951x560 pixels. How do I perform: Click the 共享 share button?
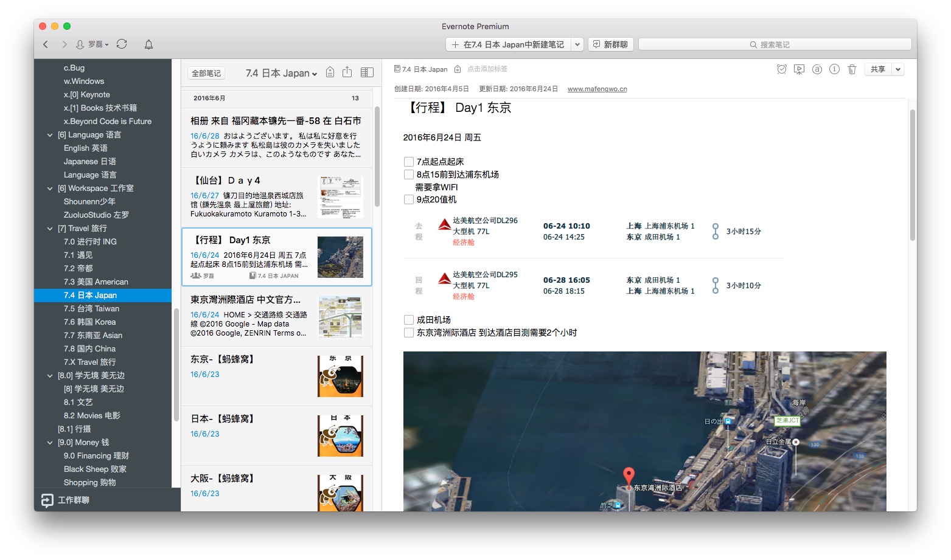[878, 69]
